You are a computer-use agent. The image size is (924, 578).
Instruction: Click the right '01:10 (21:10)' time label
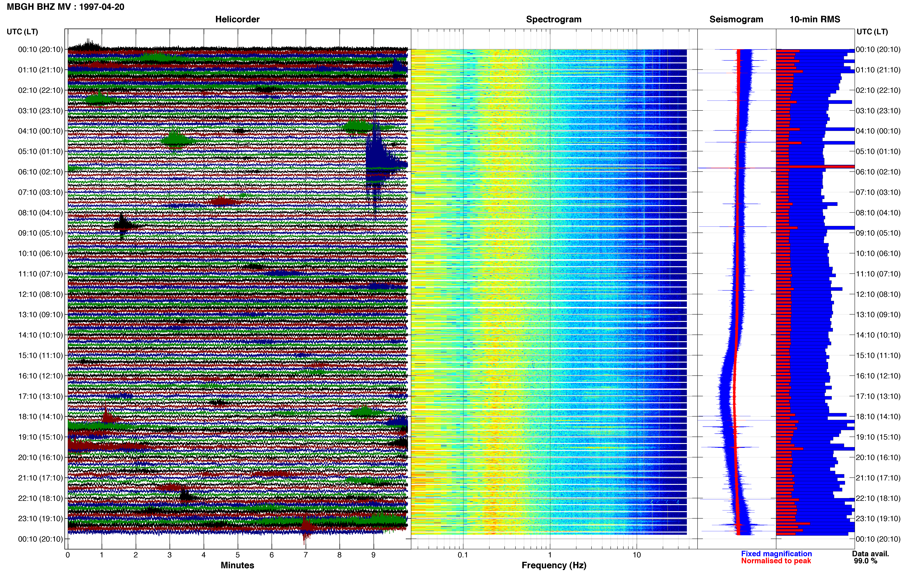(878, 70)
